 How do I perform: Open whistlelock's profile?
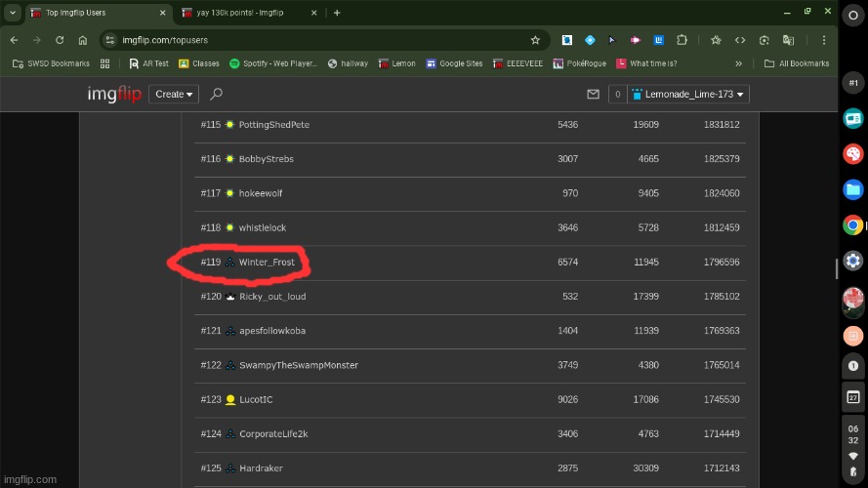263,227
